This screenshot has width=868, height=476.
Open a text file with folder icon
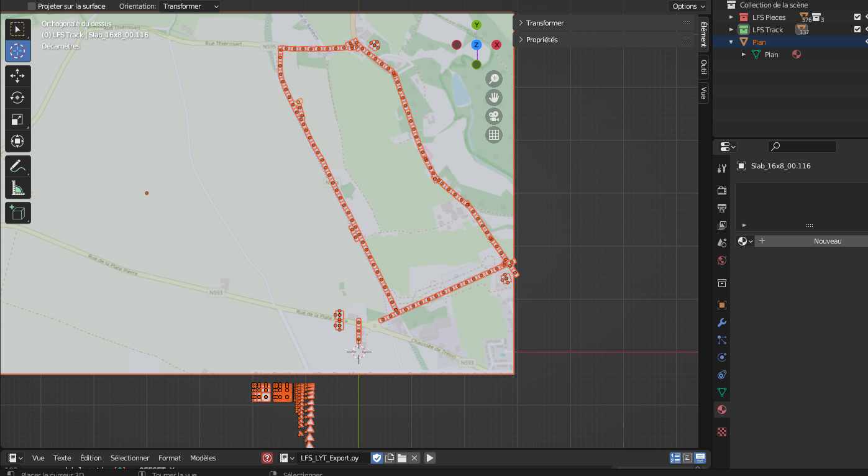point(402,458)
